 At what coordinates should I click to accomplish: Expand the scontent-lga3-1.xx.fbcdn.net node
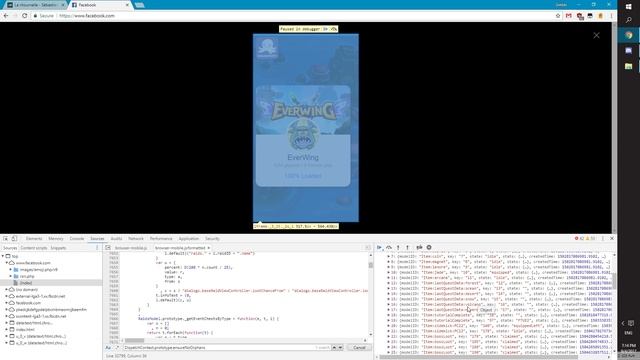coord(7,316)
